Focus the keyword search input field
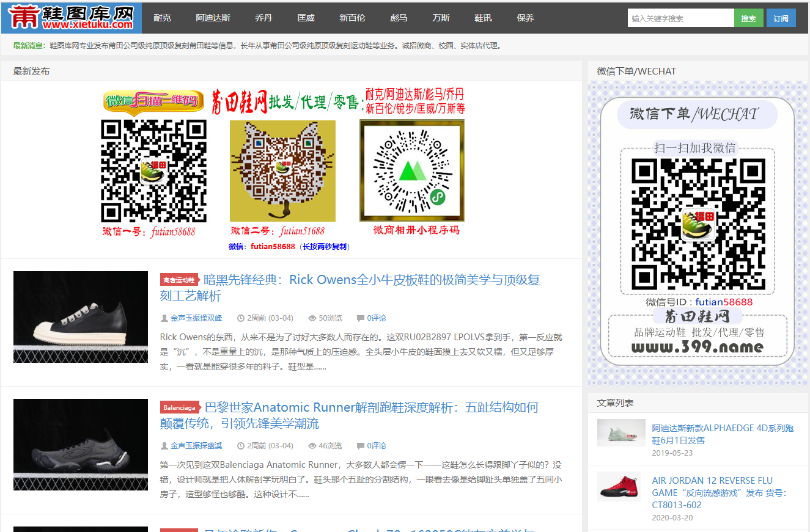The image size is (810, 532). click(x=680, y=18)
